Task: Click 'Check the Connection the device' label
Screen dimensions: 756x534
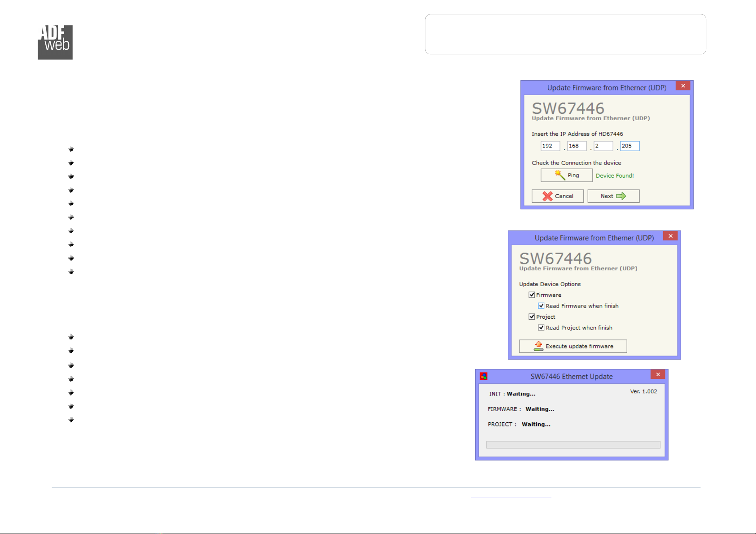Action: (x=577, y=163)
